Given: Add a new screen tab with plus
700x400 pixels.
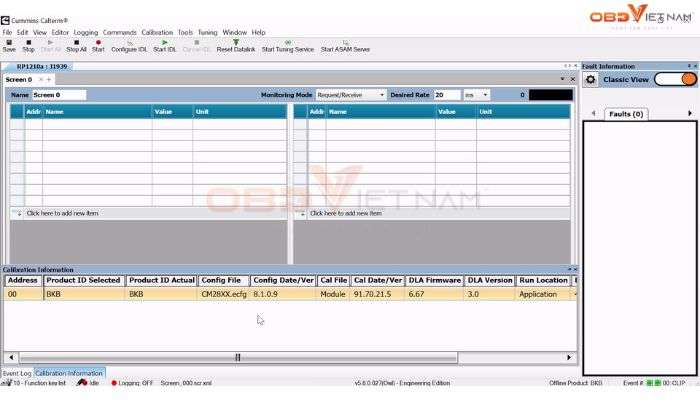Looking at the screenshot, I should click(49, 79).
